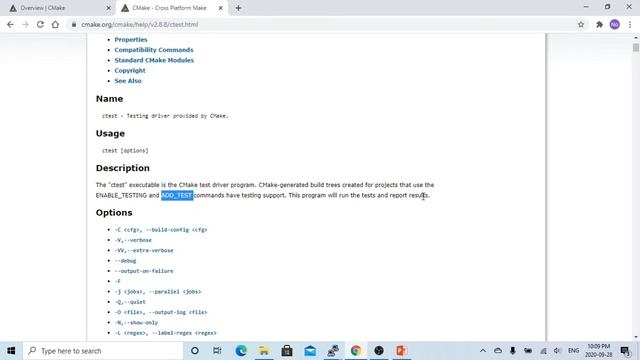Open the -Q,--quiet option link
The height and width of the screenshot is (360, 640).
130,302
